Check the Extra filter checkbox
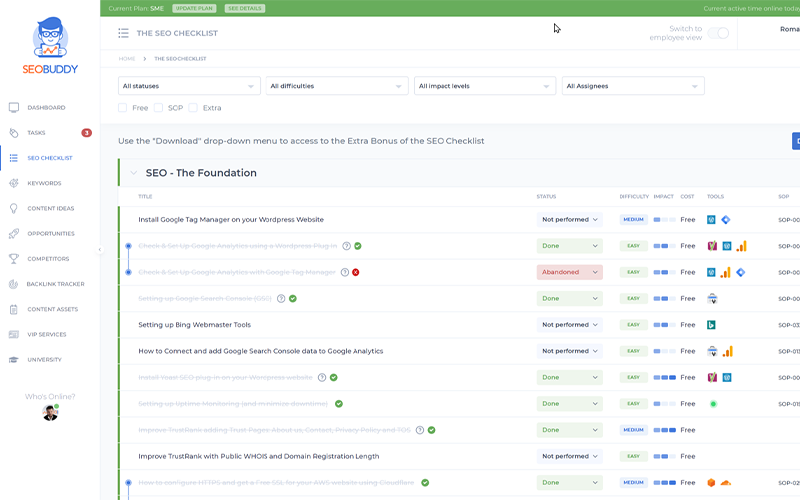Image resolution: width=800 pixels, height=500 pixels. point(193,108)
